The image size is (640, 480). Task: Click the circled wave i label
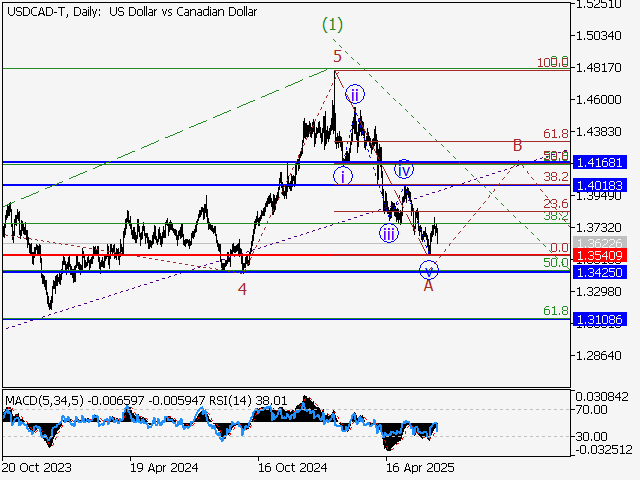pyautogui.click(x=343, y=176)
